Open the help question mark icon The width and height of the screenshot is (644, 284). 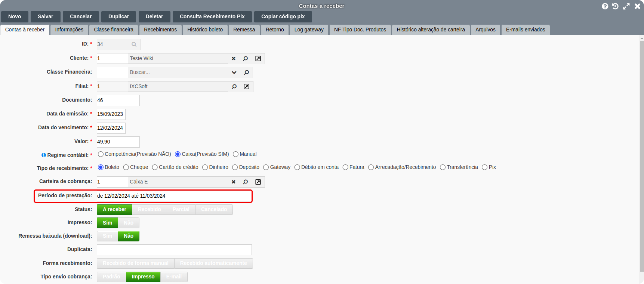point(605,6)
